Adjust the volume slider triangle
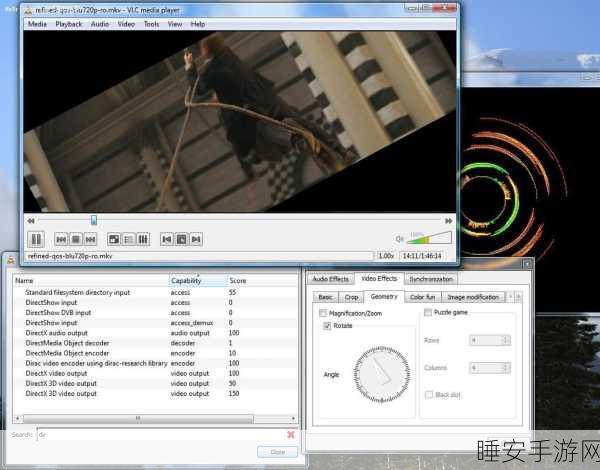The image size is (600, 470). (429, 238)
